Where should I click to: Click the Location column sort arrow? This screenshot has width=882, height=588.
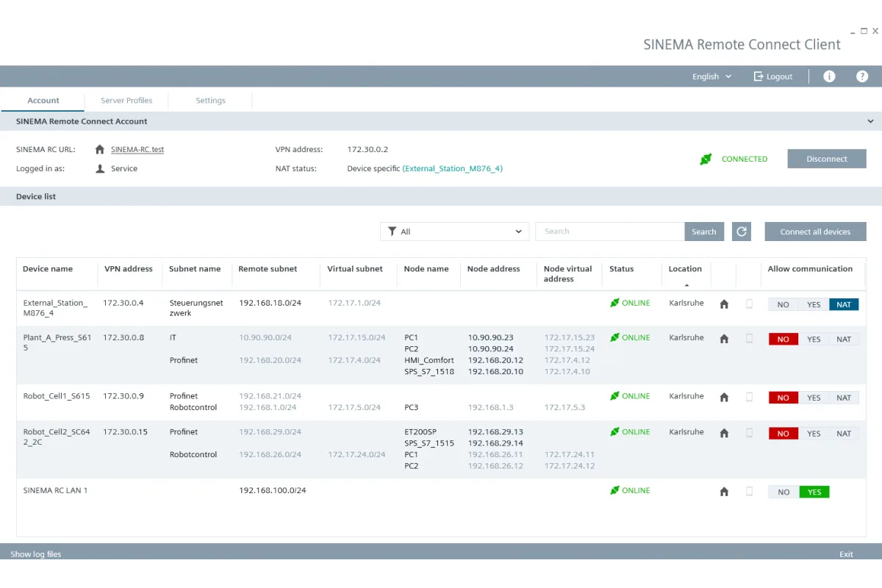[x=686, y=284]
